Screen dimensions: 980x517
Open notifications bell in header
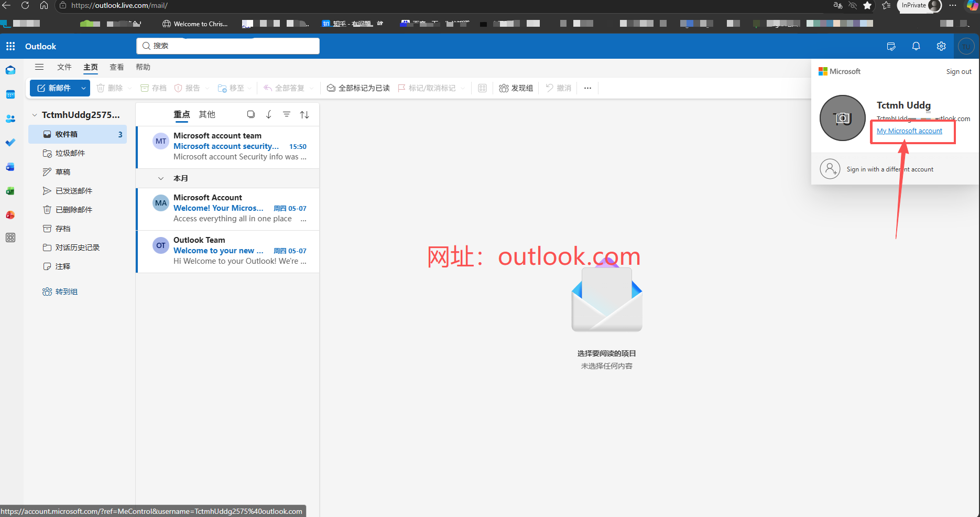[916, 46]
